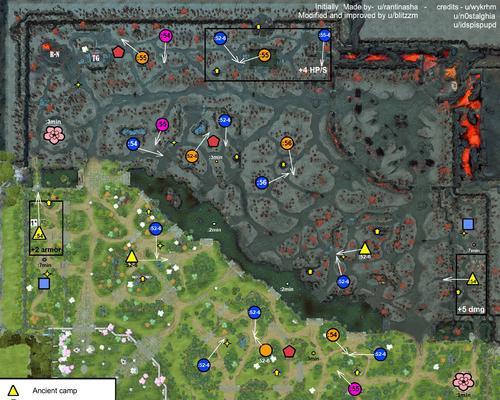Click the blue :56 circle marker

tap(262, 182)
